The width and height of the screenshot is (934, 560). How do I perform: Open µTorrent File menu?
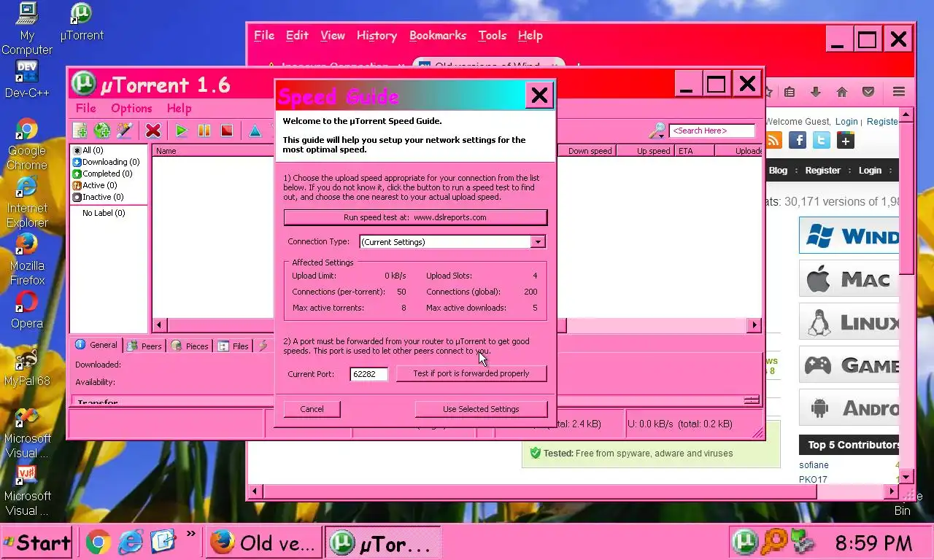[x=86, y=108]
